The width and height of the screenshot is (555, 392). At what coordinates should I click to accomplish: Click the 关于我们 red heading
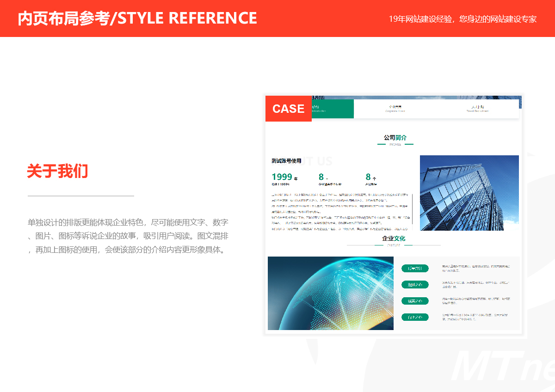tap(57, 171)
